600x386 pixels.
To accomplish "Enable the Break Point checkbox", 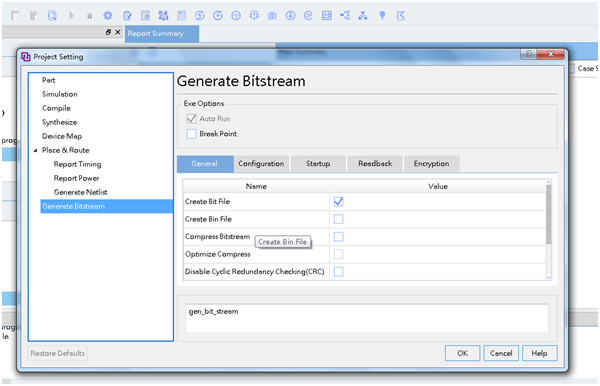I will tap(191, 134).
